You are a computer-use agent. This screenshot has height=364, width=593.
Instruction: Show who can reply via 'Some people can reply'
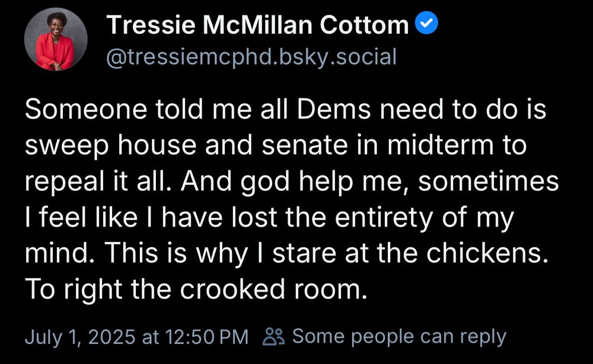(399, 337)
